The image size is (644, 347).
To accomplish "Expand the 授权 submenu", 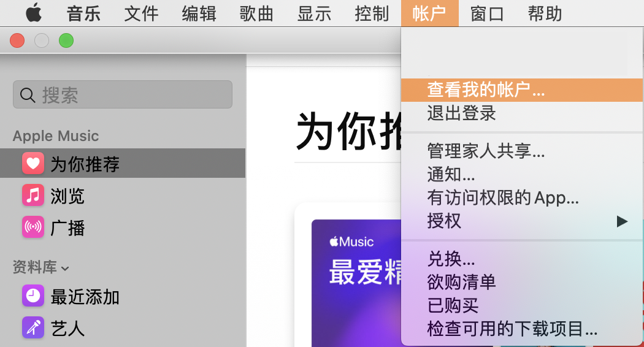I will tap(522, 221).
